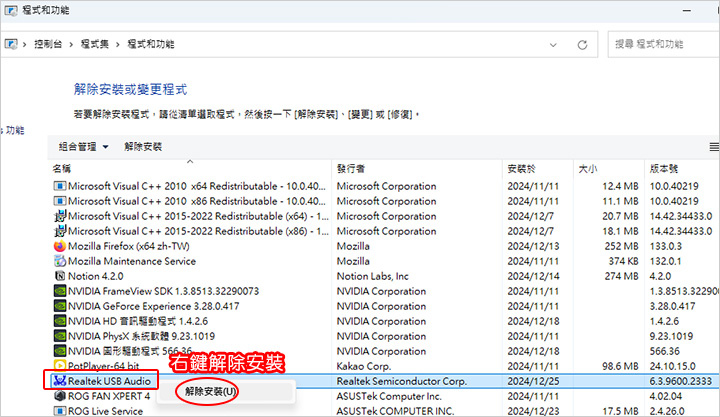720x417 pixels.
Task: Click the window title bar program icon
Action: tap(11, 10)
